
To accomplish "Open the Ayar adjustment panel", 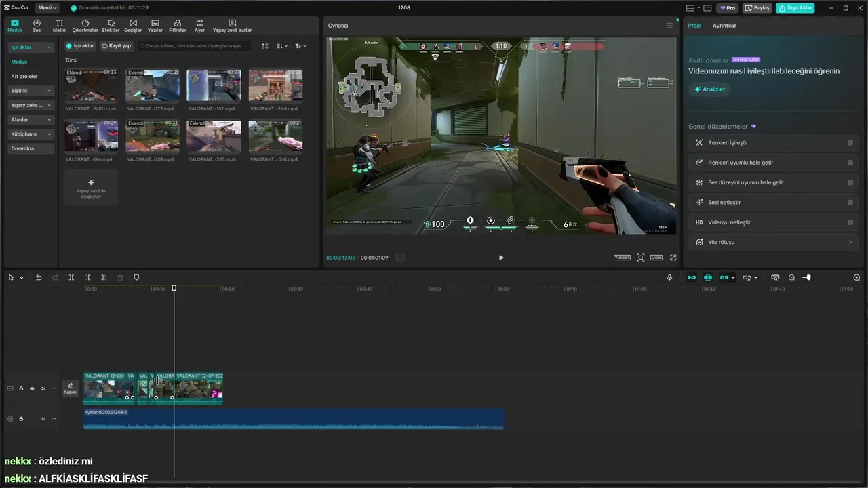I will coord(199,26).
